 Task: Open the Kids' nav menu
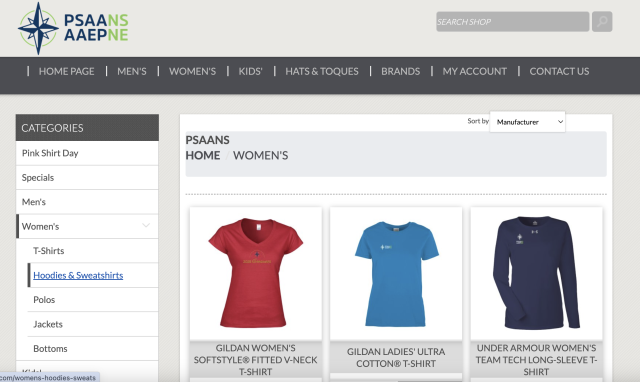pos(250,71)
